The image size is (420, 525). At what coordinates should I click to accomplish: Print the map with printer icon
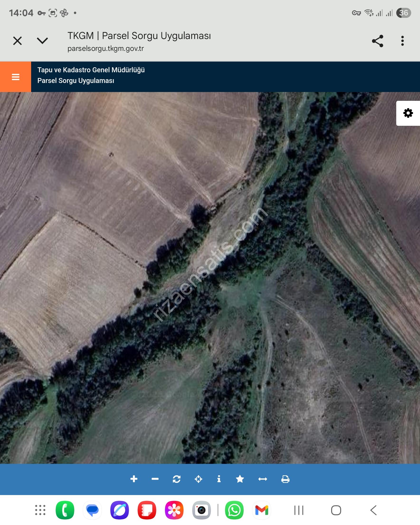click(285, 479)
